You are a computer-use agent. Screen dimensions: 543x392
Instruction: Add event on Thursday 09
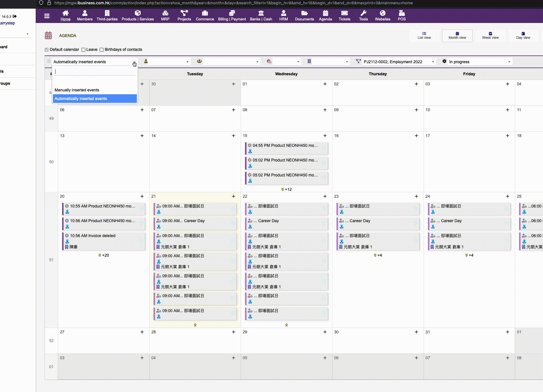point(416,110)
